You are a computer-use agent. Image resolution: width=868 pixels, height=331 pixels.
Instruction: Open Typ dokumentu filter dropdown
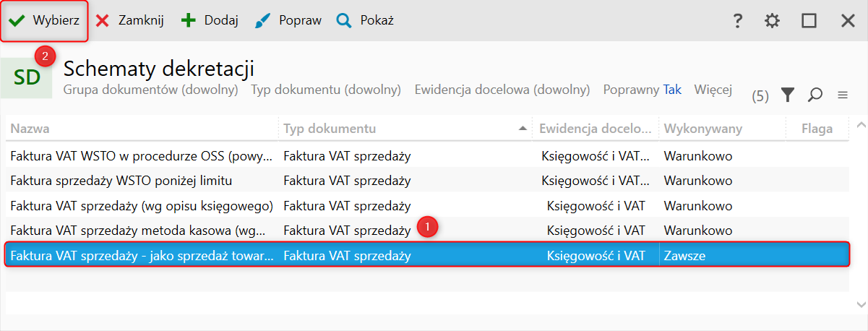[x=325, y=90]
